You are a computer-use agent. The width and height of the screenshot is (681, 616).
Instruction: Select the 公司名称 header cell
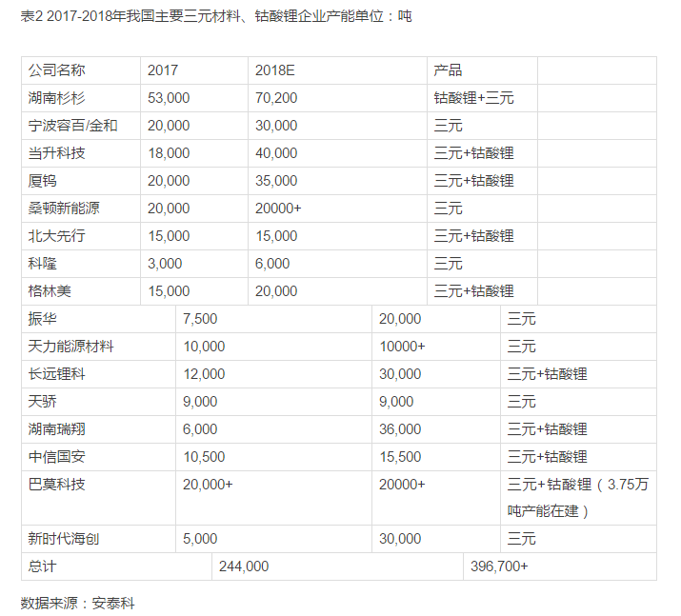click(57, 70)
